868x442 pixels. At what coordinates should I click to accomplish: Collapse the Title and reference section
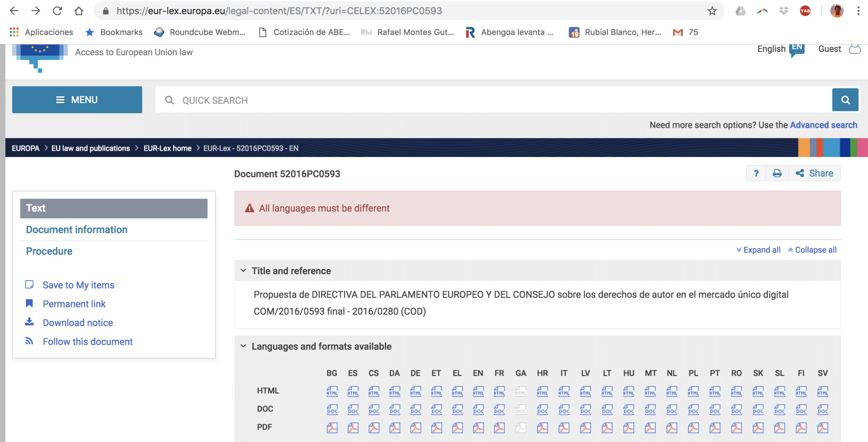click(243, 270)
